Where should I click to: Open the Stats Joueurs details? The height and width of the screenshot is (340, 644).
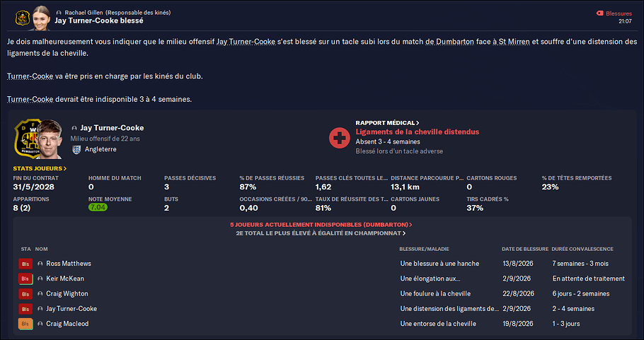click(40, 168)
